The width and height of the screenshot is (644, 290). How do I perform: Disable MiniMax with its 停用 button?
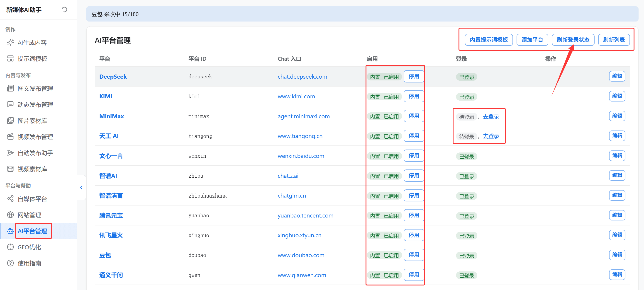pos(414,116)
